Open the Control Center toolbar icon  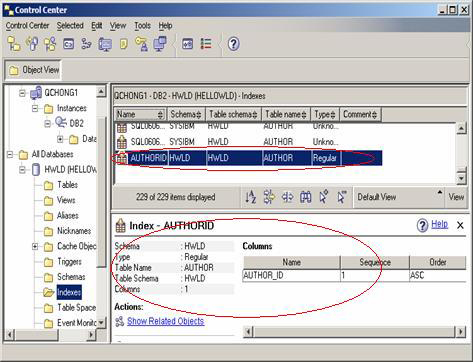pyautogui.click(x=14, y=44)
